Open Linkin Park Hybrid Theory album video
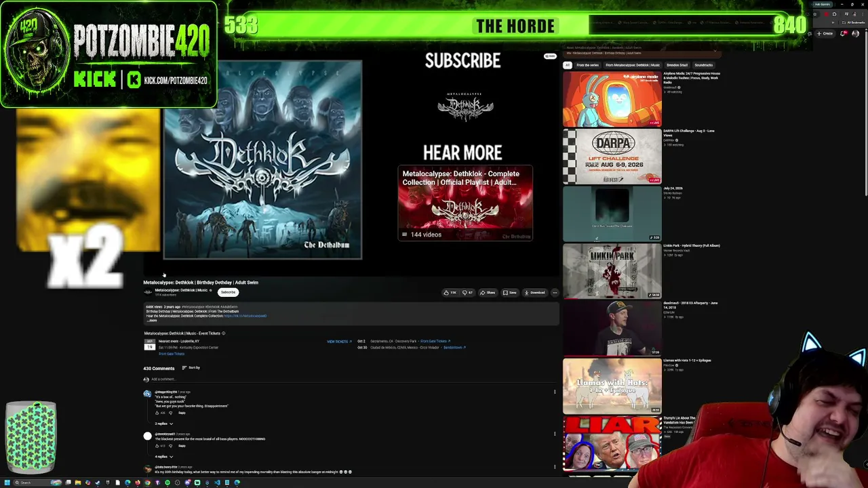Viewport: 868px width, 488px height. pyautogui.click(x=612, y=271)
